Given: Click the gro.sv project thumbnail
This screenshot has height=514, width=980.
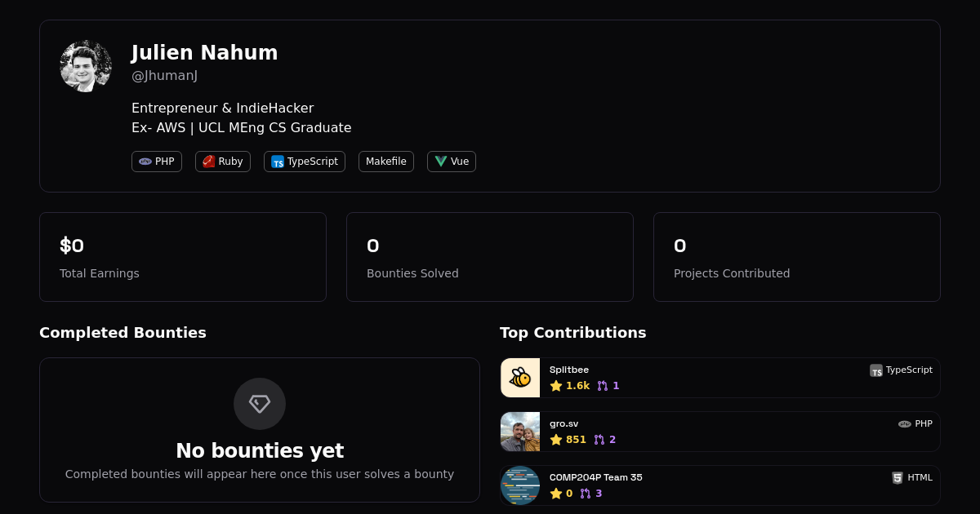Looking at the screenshot, I should pyautogui.click(x=520, y=432).
